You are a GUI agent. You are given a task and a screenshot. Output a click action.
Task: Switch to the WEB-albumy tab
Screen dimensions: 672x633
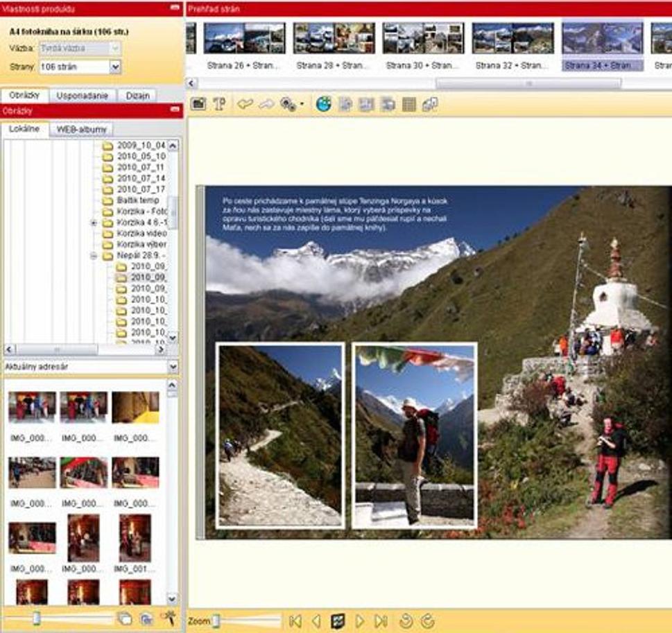(81, 129)
